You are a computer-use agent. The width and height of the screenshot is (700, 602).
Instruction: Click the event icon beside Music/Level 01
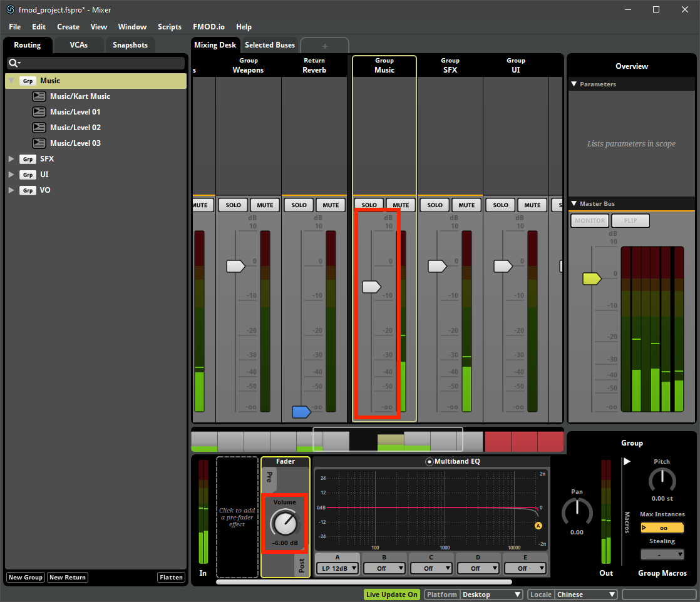(x=39, y=111)
